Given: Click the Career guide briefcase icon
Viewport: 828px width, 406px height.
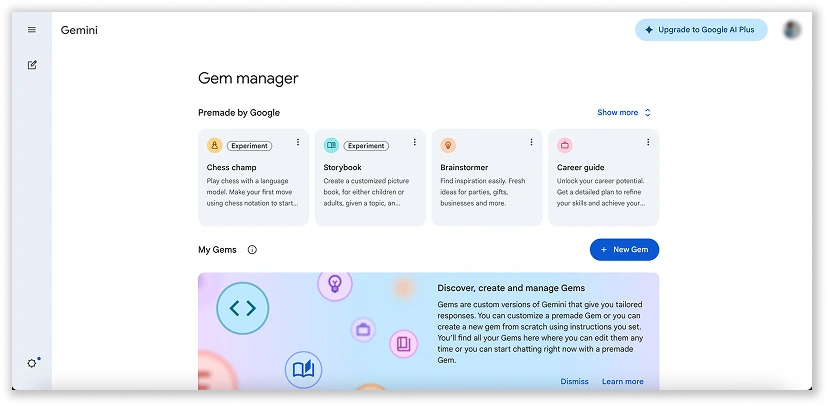Looking at the screenshot, I should (564, 146).
